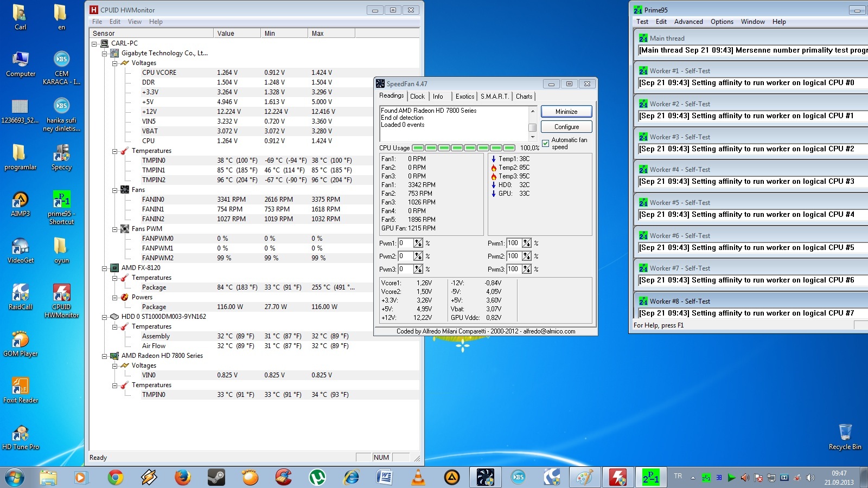The image size is (868, 488).
Task: Click SpeedFan log scrollbar down arrow
Action: pyautogui.click(x=533, y=137)
